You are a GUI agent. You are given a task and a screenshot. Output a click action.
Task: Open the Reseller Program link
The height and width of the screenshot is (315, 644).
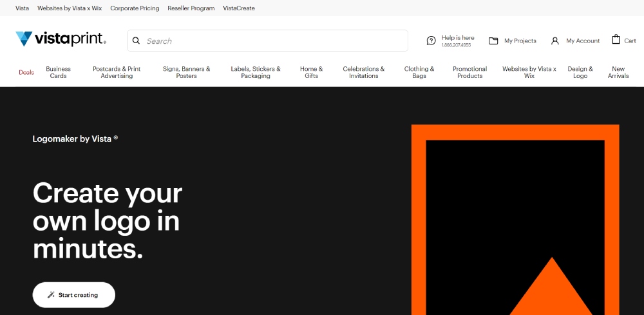[x=191, y=8]
